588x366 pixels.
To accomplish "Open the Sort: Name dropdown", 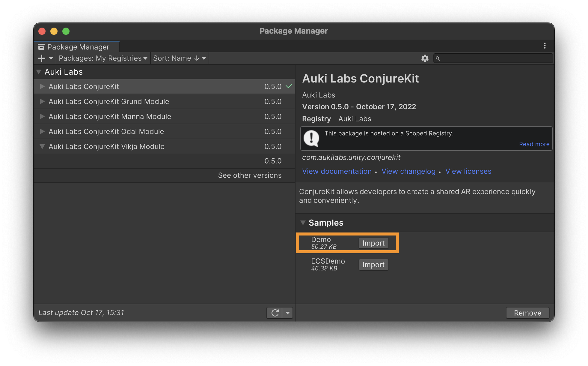I will point(179,58).
